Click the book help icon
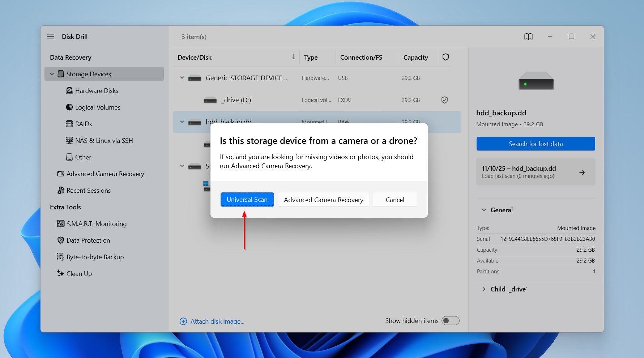 click(x=528, y=37)
